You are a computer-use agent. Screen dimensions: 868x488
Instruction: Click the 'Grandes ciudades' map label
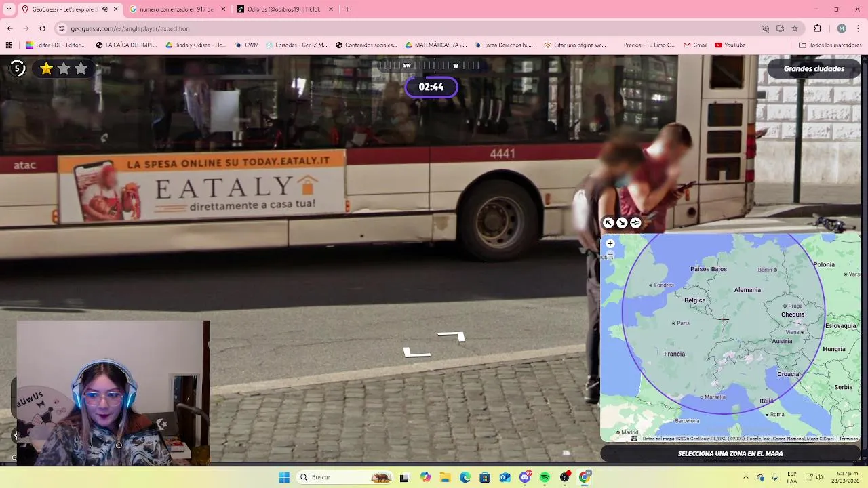click(814, 68)
